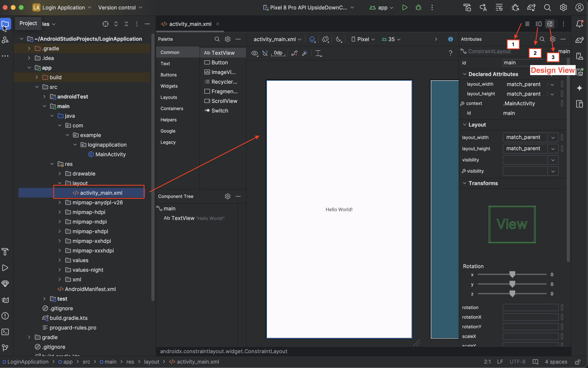Clear all constraints icon
The width and height of the screenshot is (588, 368).
coord(294,53)
